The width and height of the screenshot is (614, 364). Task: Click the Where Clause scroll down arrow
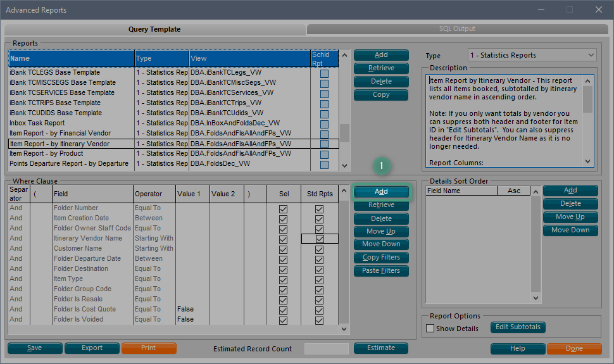[x=344, y=329]
